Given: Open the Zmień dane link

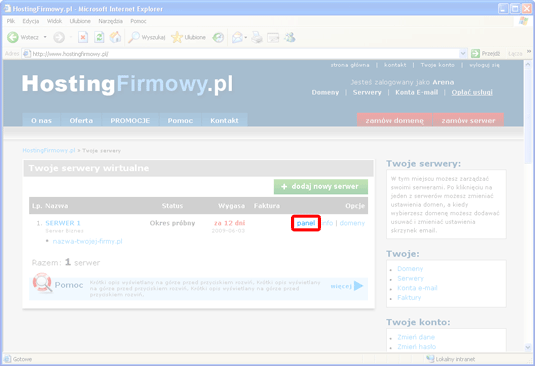Looking at the screenshot, I should tap(416, 337).
